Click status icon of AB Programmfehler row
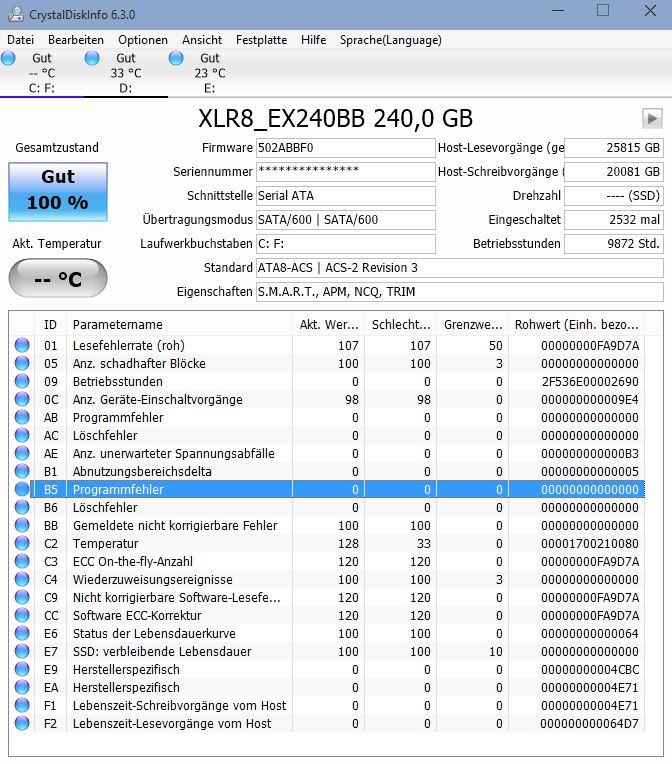Screen dimensions: 672x764 pyautogui.click(x=22, y=417)
